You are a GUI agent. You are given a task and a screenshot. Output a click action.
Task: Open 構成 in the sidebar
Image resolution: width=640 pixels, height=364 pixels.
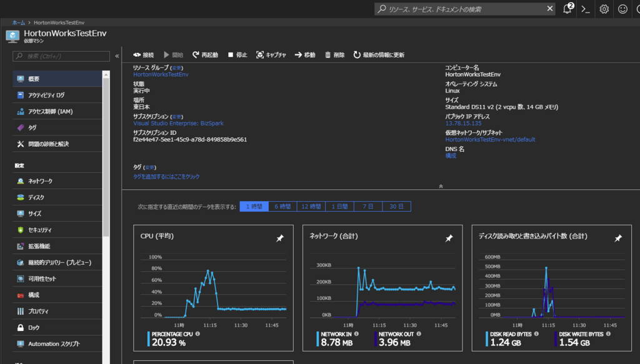tap(57, 295)
